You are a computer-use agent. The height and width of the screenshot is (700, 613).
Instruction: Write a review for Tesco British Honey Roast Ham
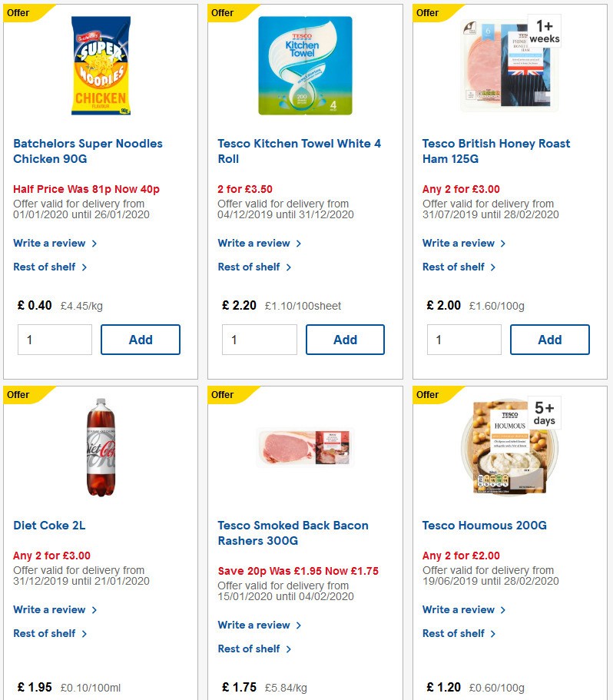tap(459, 243)
